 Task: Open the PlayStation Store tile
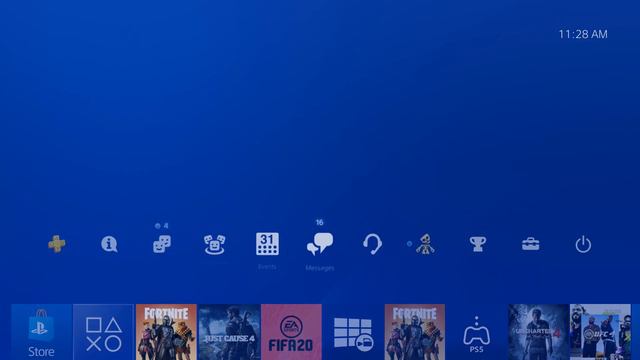point(42,332)
